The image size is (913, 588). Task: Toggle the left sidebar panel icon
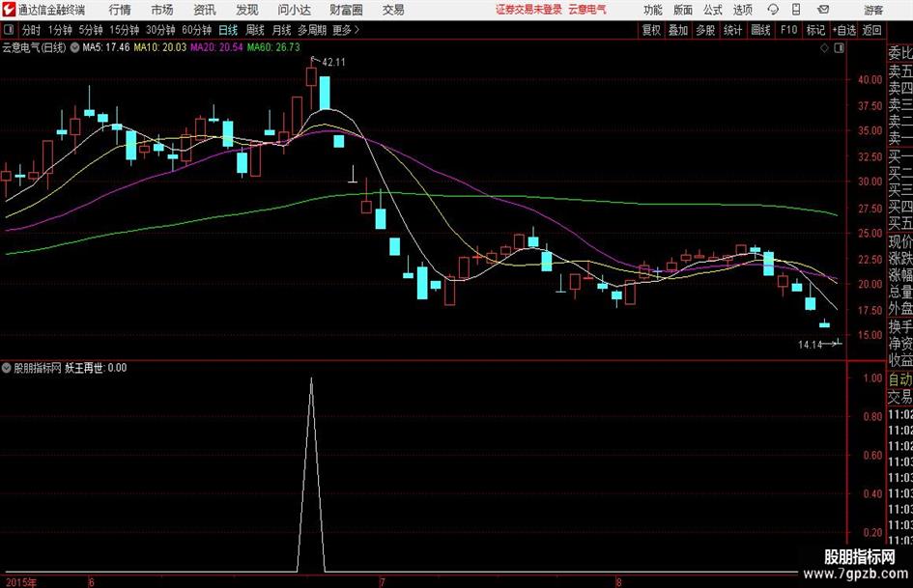(9, 30)
